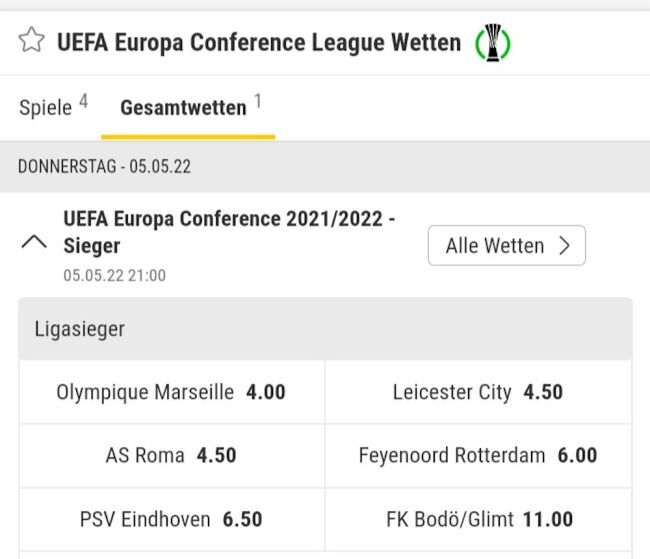
Task: Pick AS Roma at 4.50
Action: [x=171, y=456]
